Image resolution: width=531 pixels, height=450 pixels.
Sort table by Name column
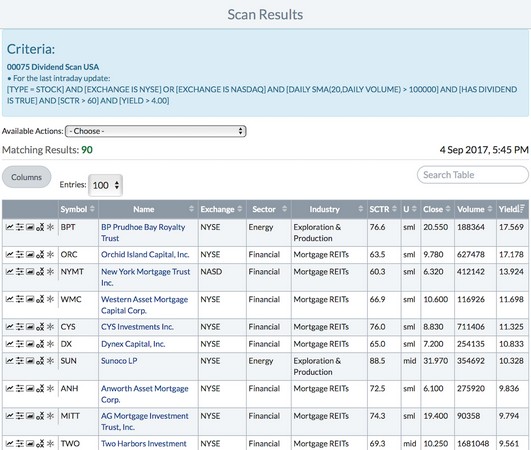(x=148, y=210)
